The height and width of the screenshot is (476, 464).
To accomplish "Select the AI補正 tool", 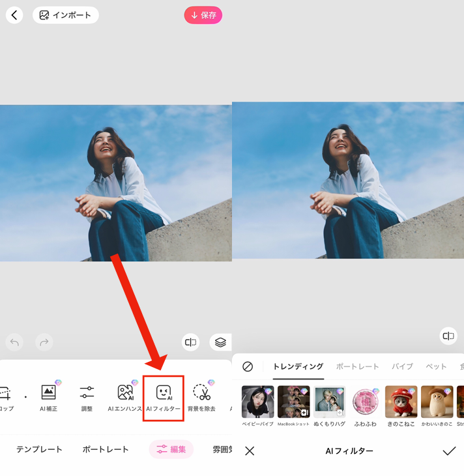I will [x=49, y=396].
